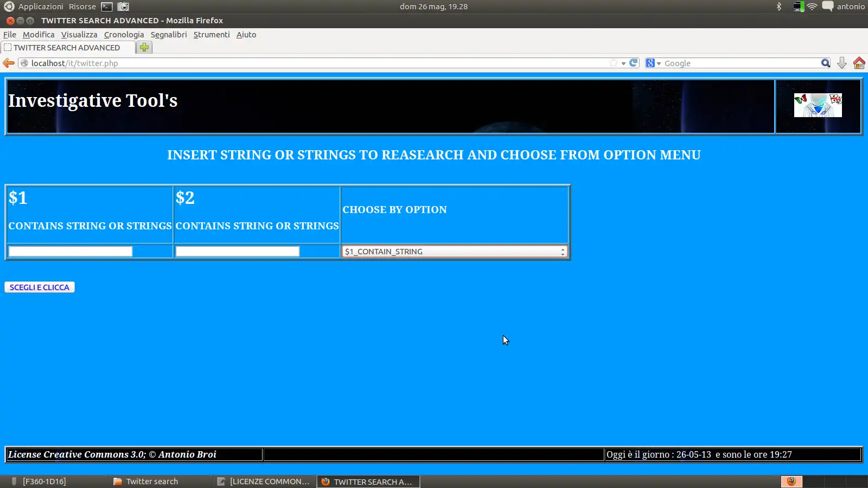Open the Applicazioni menu
The width and height of the screenshot is (868, 488).
tap(41, 7)
